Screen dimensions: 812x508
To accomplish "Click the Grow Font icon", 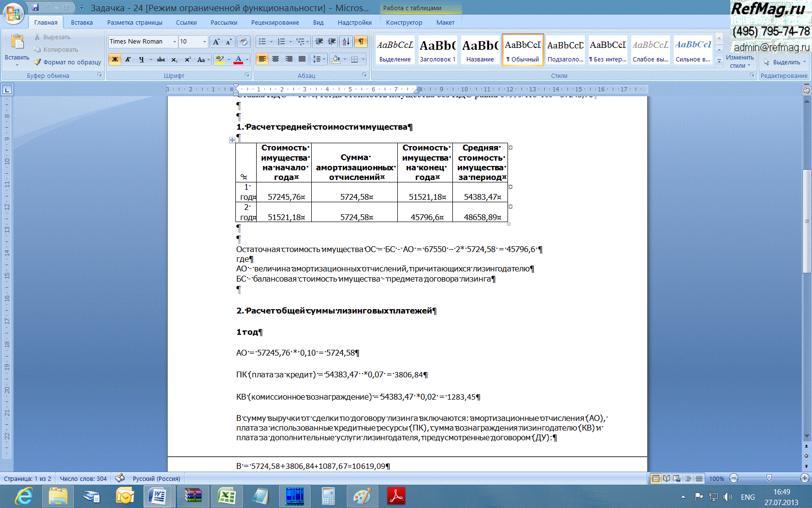I will coord(216,42).
